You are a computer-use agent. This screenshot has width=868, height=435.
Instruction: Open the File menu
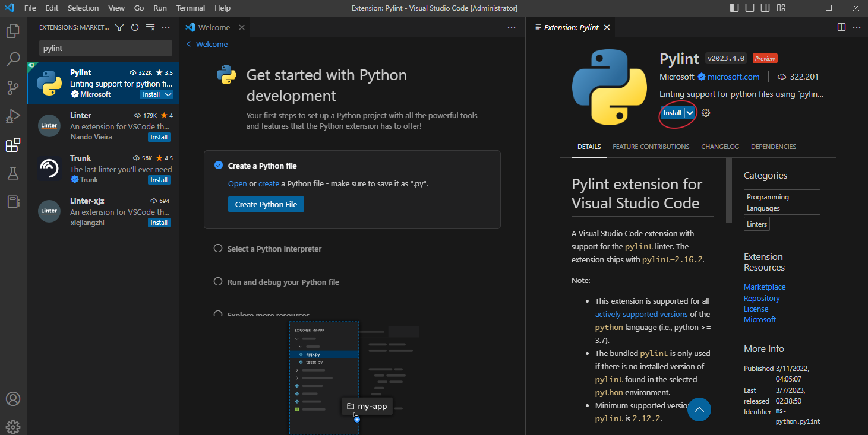click(30, 8)
